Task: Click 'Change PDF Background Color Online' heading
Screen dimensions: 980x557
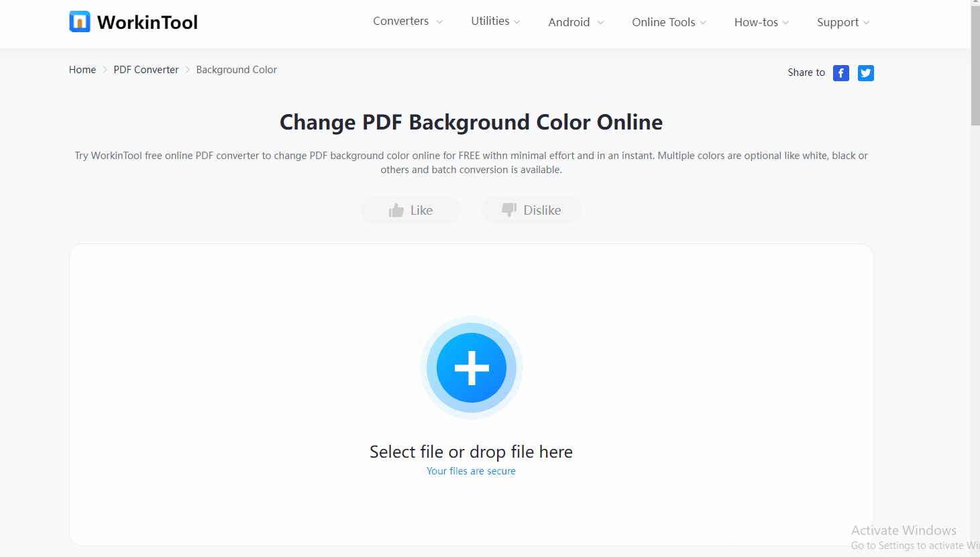Action: click(x=472, y=122)
